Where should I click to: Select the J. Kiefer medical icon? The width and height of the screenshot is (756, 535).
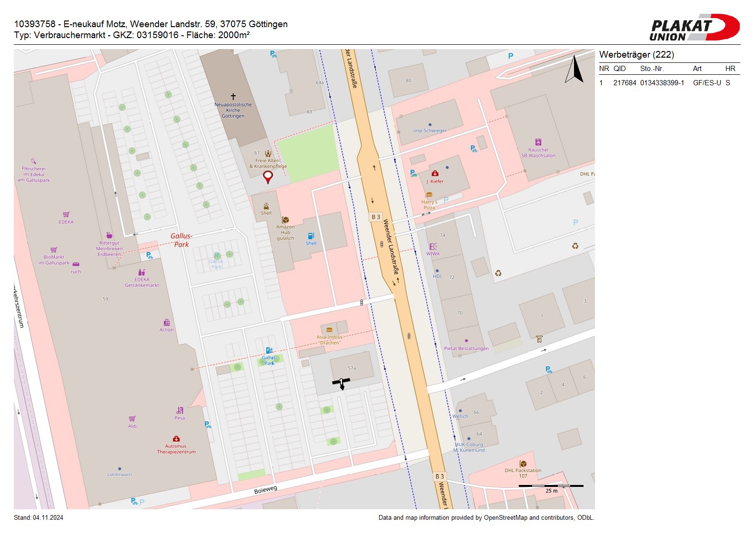(434, 174)
